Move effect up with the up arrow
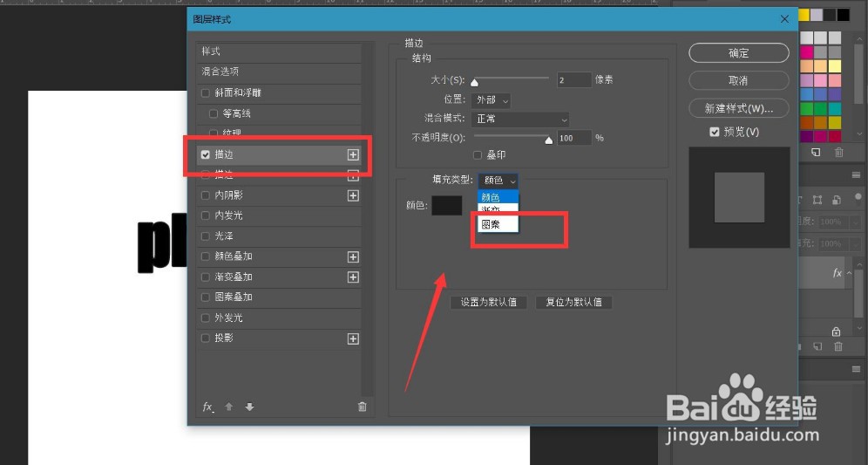Image resolution: width=868 pixels, height=465 pixels. (228, 407)
